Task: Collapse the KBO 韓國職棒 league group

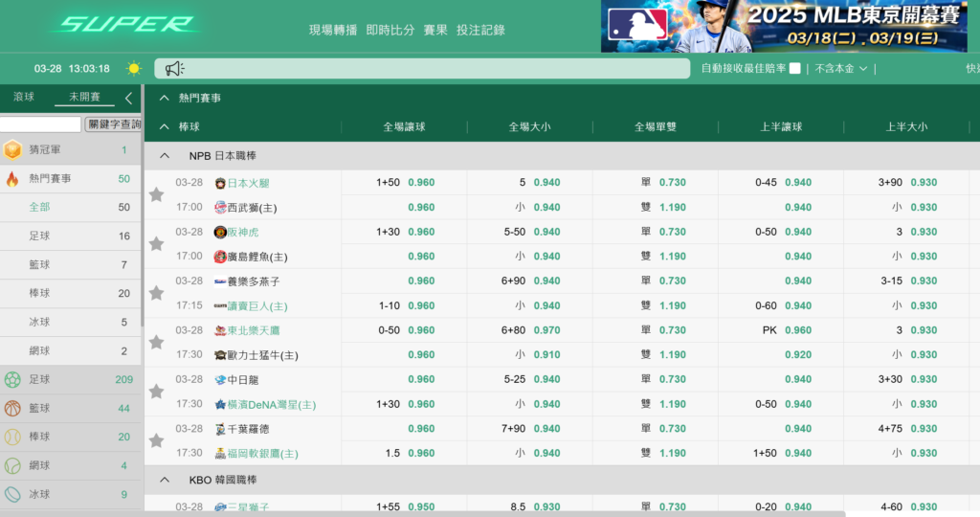Action: [165, 479]
